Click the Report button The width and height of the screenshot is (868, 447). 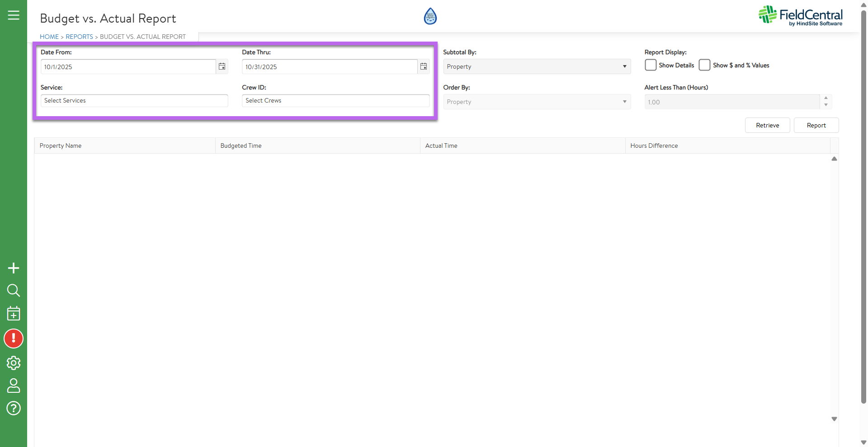point(816,125)
